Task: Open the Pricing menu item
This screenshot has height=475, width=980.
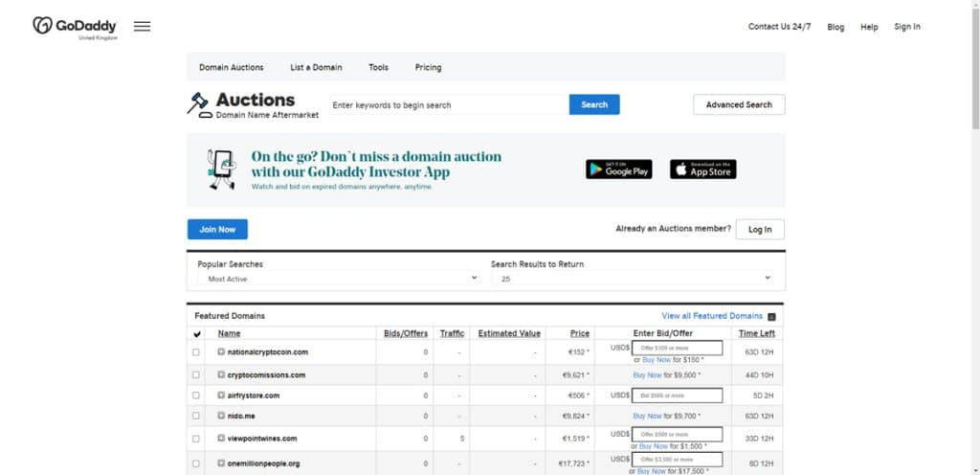Action: click(x=428, y=67)
